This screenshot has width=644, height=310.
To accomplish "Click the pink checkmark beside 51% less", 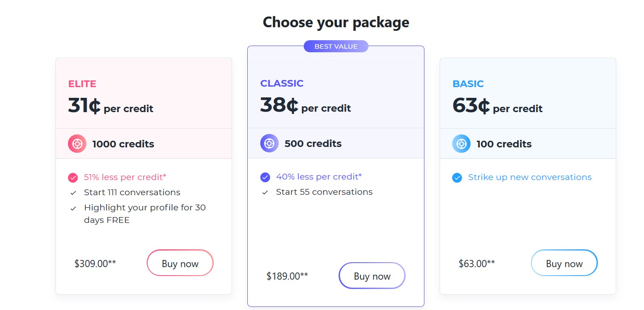I will point(73,178).
